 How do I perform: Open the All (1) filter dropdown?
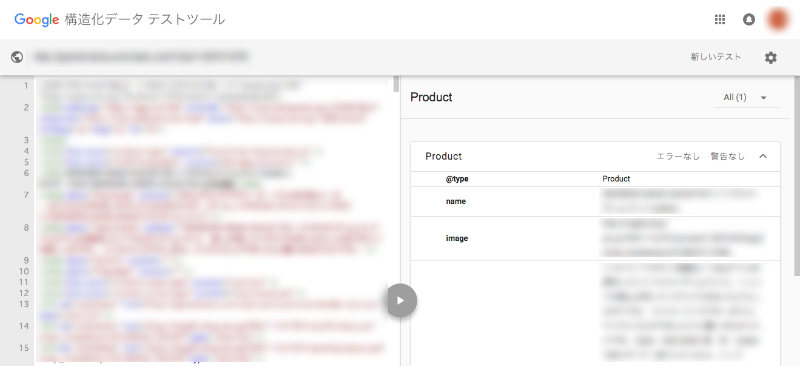point(747,97)
